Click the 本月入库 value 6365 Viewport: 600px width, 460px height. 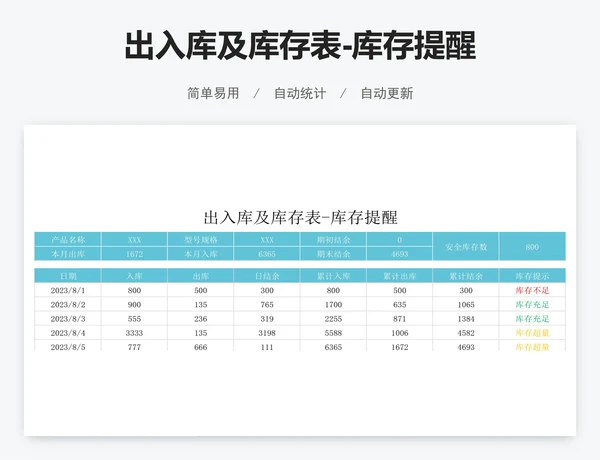click(x=267, y=254)
